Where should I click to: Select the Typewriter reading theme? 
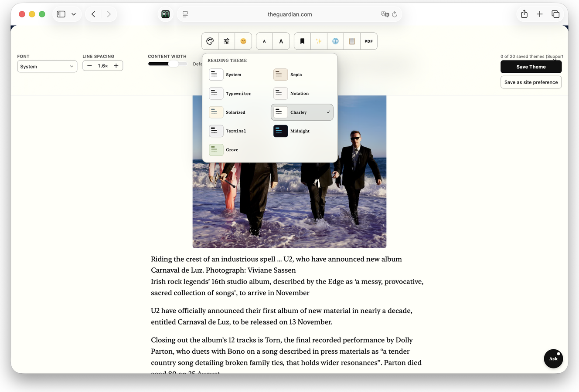coord(238,94)
